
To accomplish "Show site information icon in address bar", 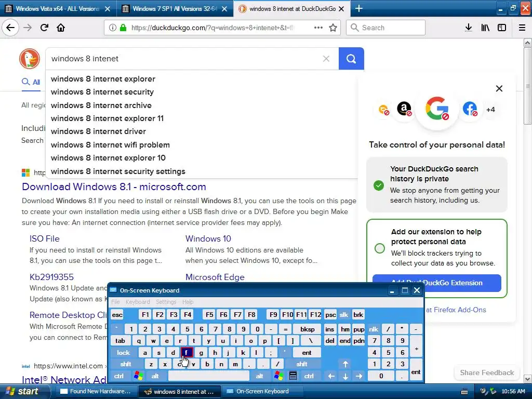I will click(x=113, y=28).
